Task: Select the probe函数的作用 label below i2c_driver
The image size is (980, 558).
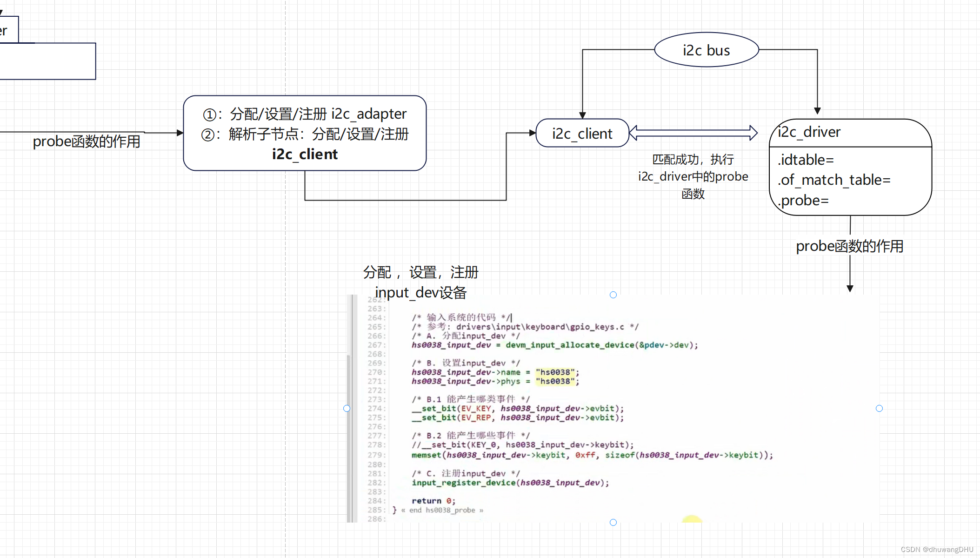Action: click(850, 246)
